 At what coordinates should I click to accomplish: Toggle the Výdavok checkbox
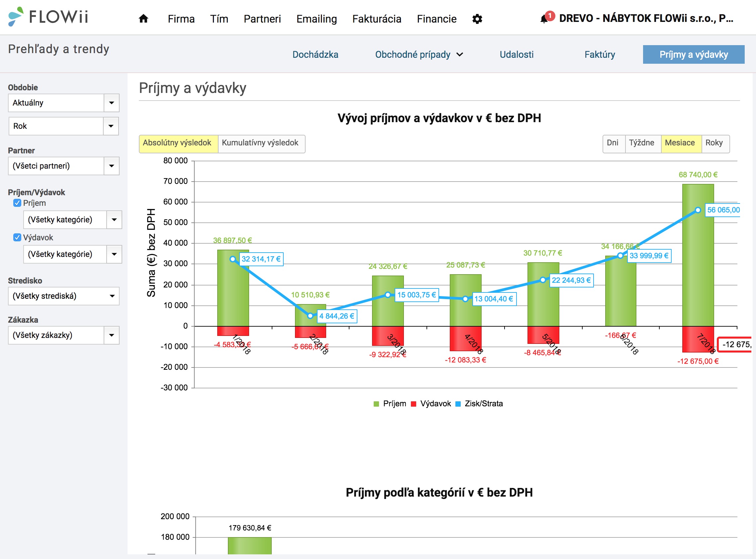click(x=17, y=238)
